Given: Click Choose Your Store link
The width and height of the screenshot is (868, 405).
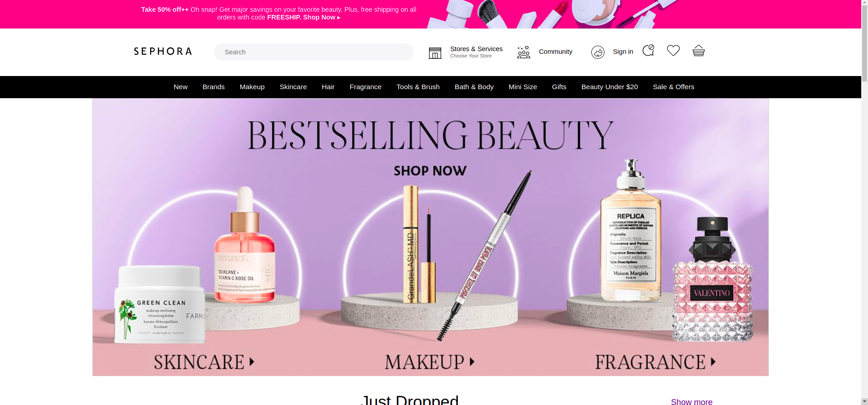Looking at the screenshot, I should tap(471, 56).
